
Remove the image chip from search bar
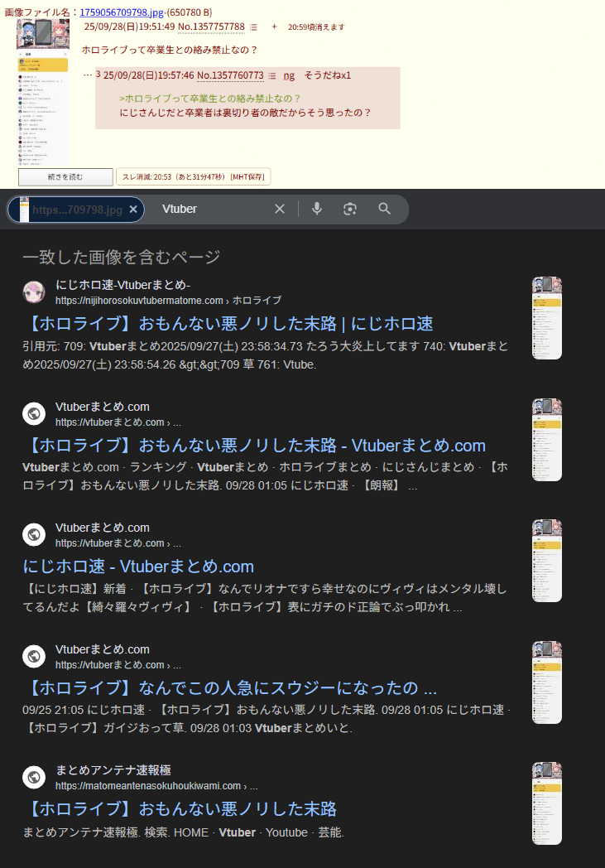(x=133, y=210)
